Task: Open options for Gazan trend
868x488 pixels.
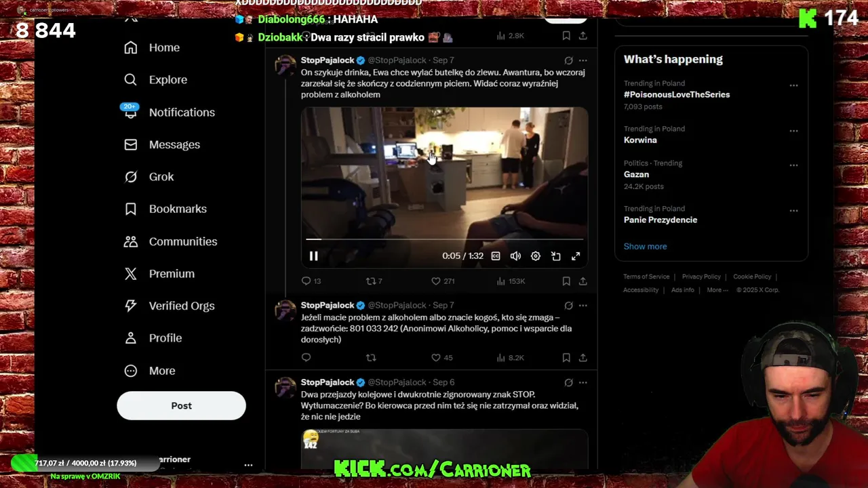Action: [793, 165]
